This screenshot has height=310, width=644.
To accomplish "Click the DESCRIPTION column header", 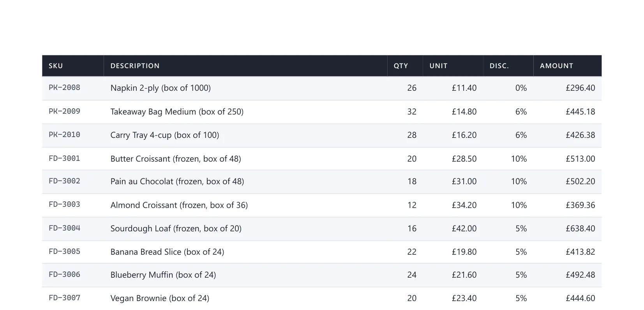I will (135, 66).
